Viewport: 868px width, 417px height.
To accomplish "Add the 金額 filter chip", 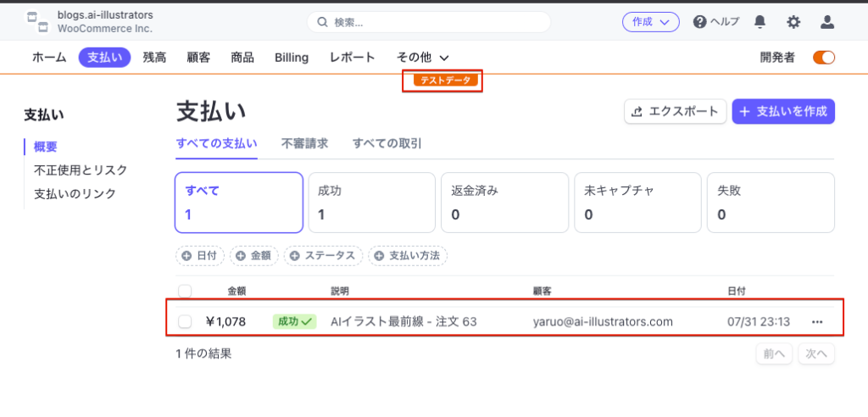I will [x=254, y=255].
